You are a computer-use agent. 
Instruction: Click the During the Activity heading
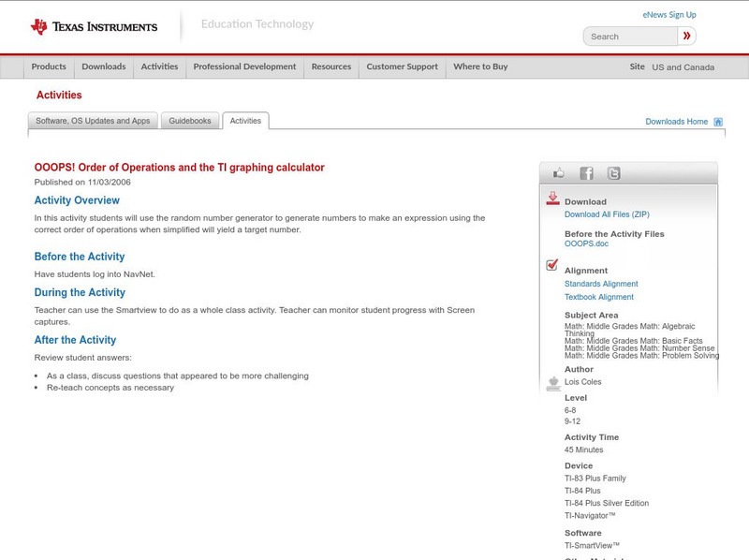[x=80, y=293]
